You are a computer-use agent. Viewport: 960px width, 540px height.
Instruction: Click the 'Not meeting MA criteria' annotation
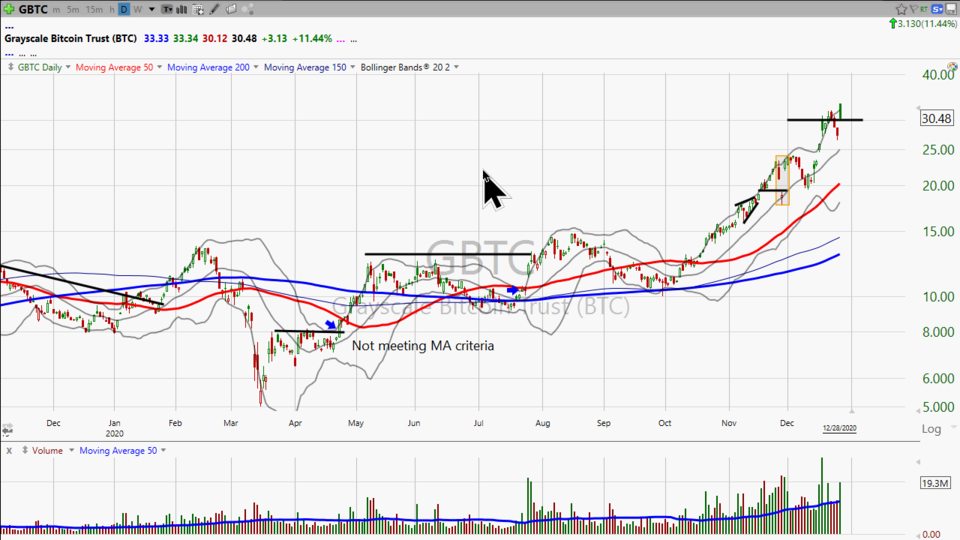coord(423,346)
